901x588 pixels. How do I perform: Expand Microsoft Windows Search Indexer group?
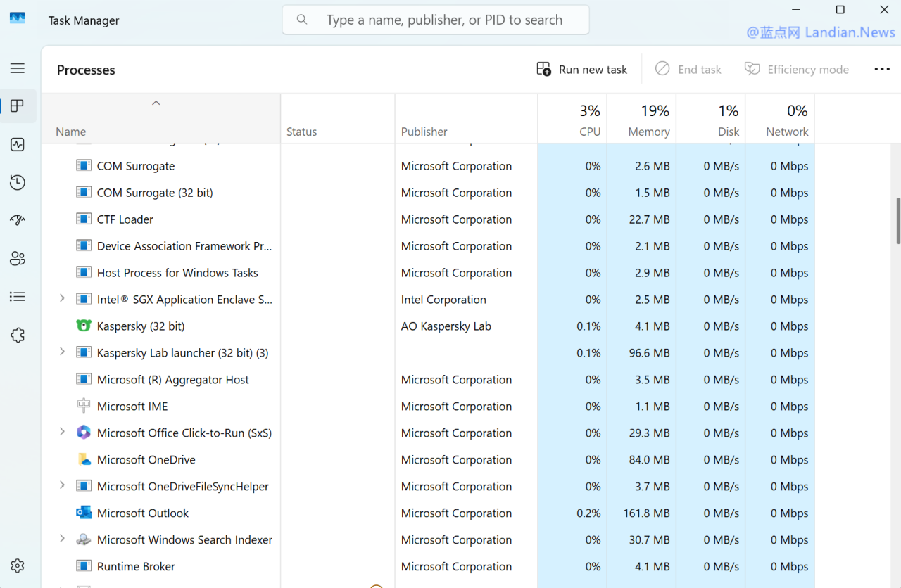62,539
